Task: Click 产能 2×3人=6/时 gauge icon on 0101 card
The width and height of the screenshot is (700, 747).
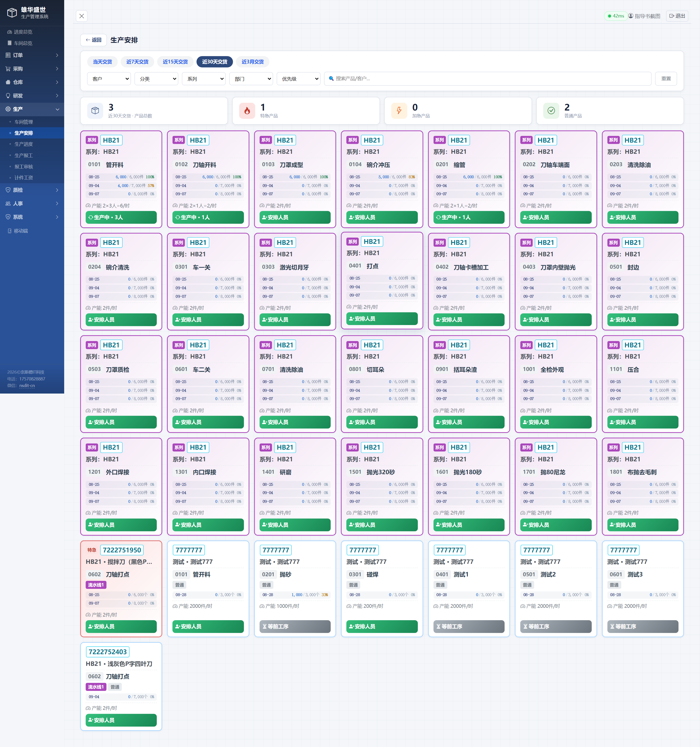Action: [x=88, y=206]
